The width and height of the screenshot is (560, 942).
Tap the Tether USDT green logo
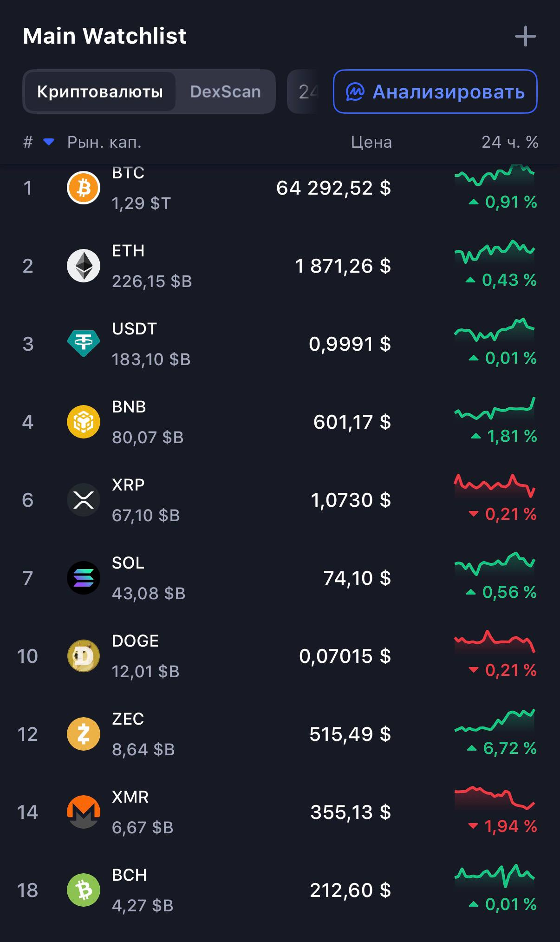pyautogui.click(x=84, y=344)
